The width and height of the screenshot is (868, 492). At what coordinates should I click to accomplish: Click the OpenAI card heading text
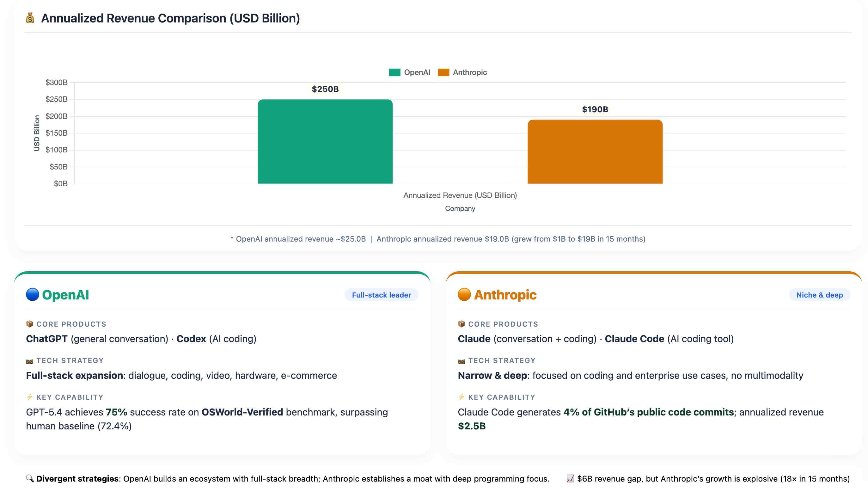(x=65, y=295)
